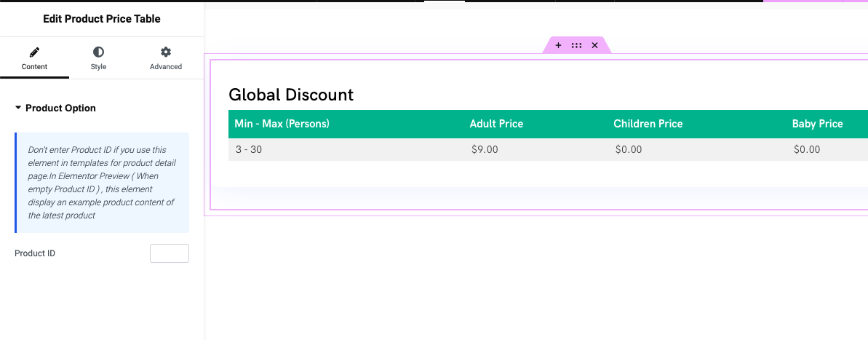The height and width of the screenshot is (340, 868).
Task: Click the half-circle Style icon
Action: click(98, 52)
